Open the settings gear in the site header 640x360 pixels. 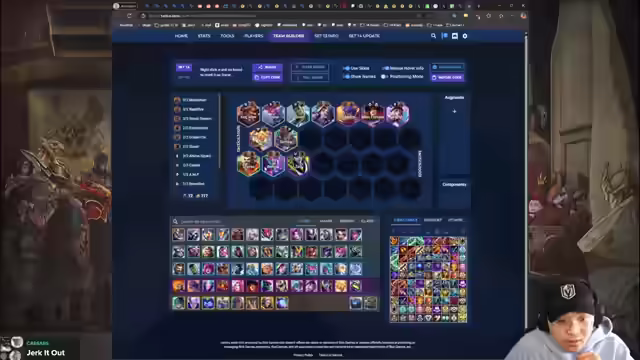pos(465,36)
